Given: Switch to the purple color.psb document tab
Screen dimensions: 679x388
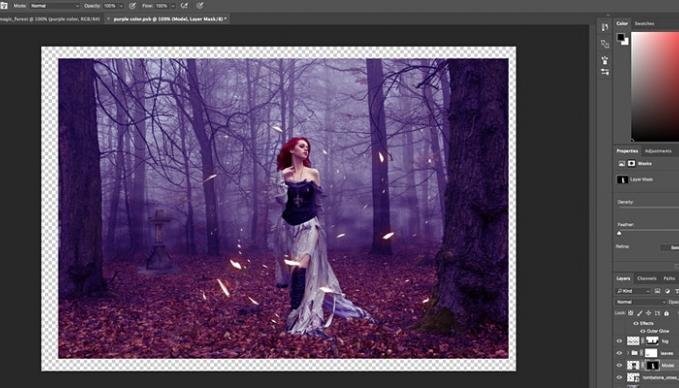Looking at the screenshot, I should [x=169, y=19].
